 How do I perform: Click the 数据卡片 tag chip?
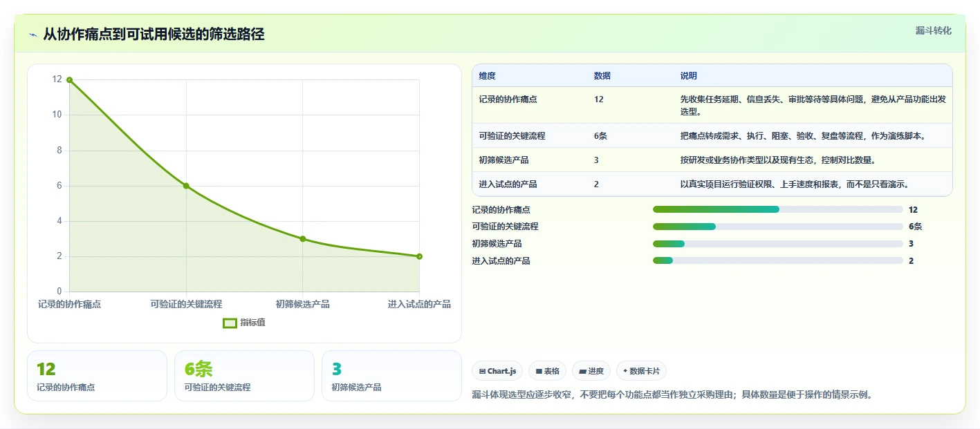coord(641,371)
